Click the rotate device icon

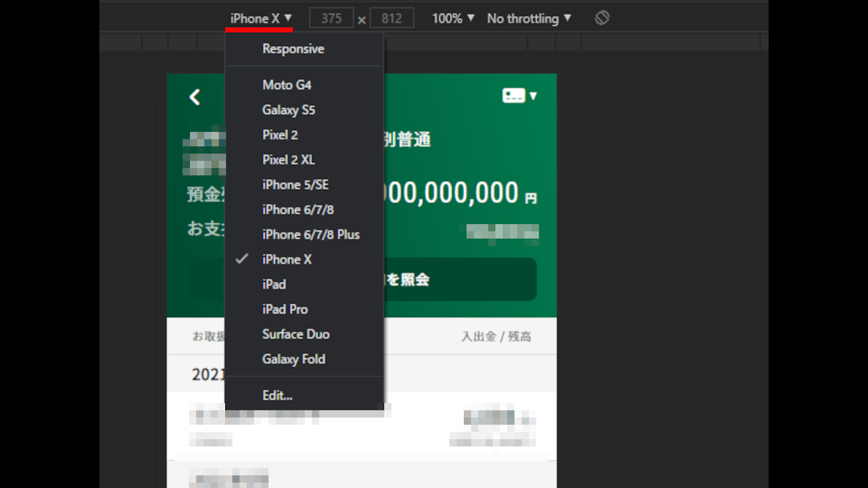[602, 18]
